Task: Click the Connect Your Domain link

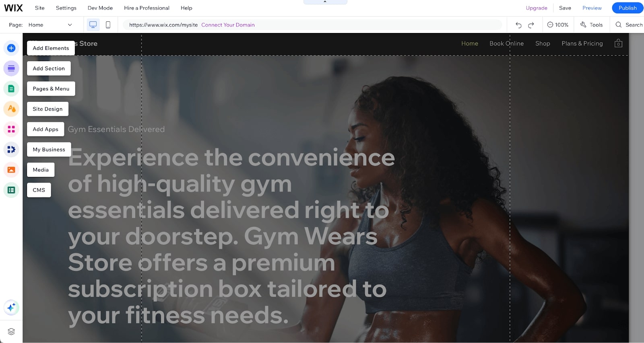Action: click(x=228, y=25)
